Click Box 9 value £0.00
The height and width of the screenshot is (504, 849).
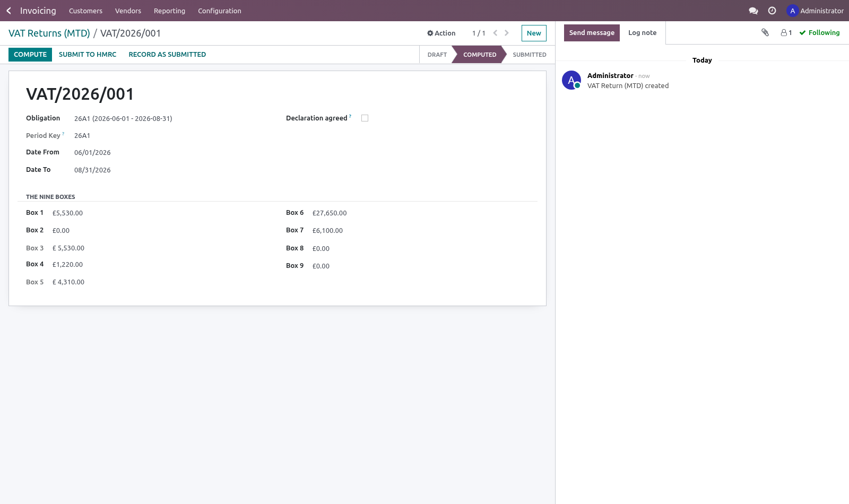321,266
